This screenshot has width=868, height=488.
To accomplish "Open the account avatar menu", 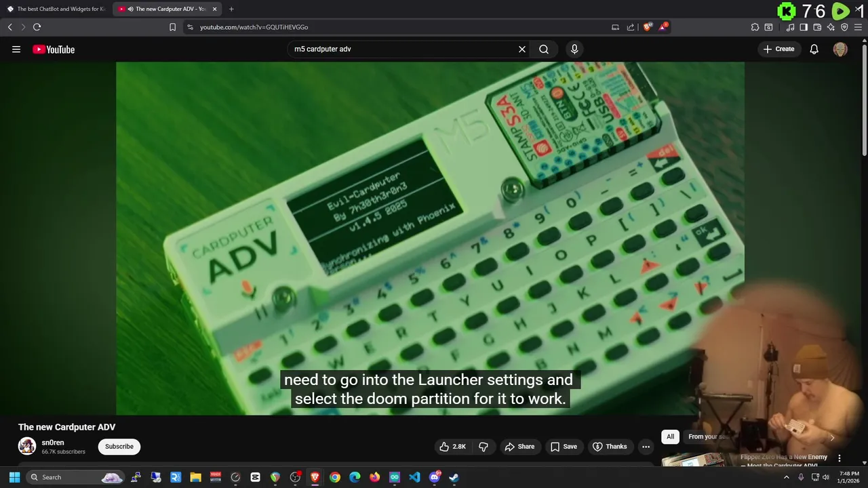I will 840,49.
